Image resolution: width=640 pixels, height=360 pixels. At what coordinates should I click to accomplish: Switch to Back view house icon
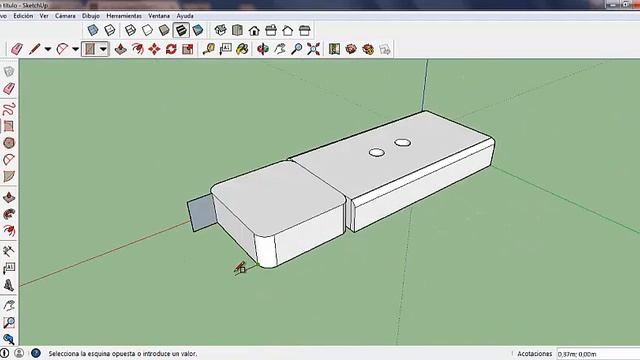pyautogui.click(x=288, y=30)
